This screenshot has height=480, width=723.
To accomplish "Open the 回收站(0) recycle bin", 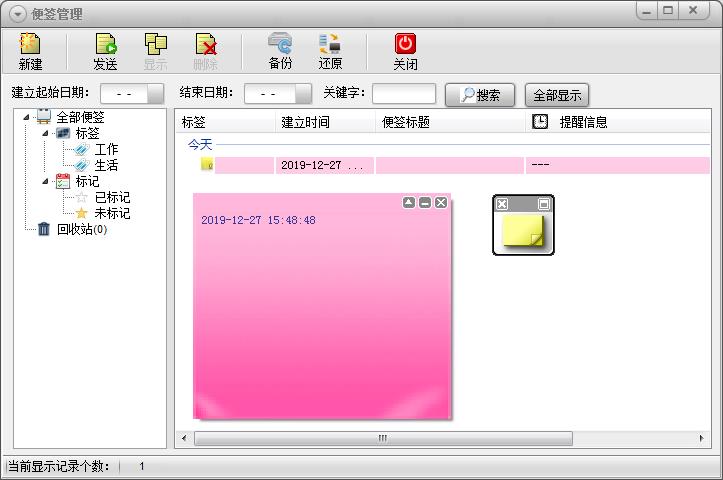I will (82, 229).
